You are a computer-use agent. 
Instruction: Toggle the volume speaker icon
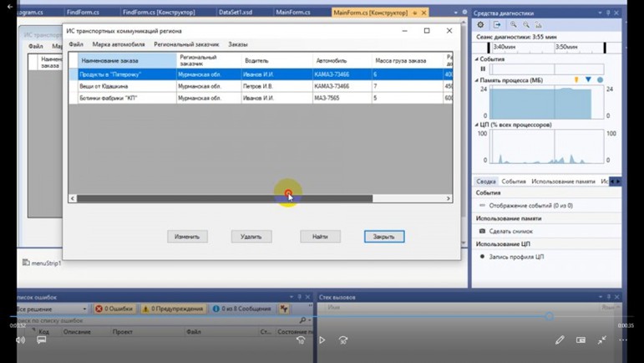20,340
